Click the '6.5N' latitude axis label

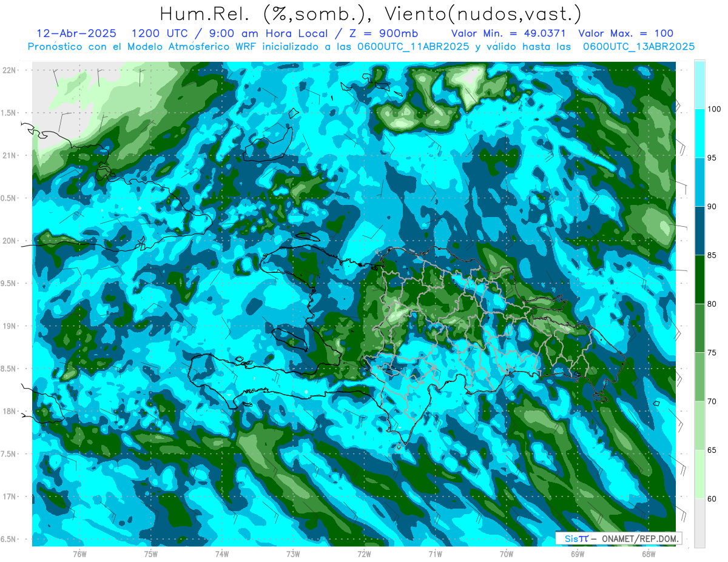coord(9,539)
